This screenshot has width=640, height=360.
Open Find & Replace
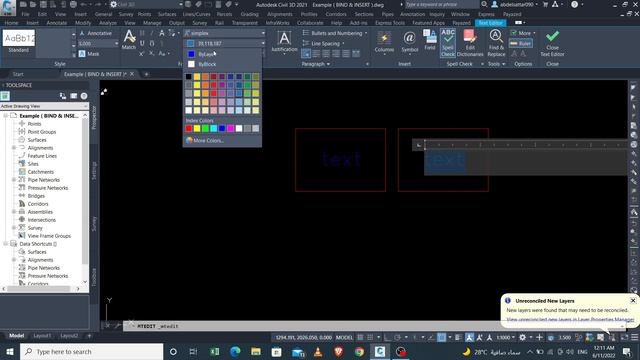tap(496, 43)
